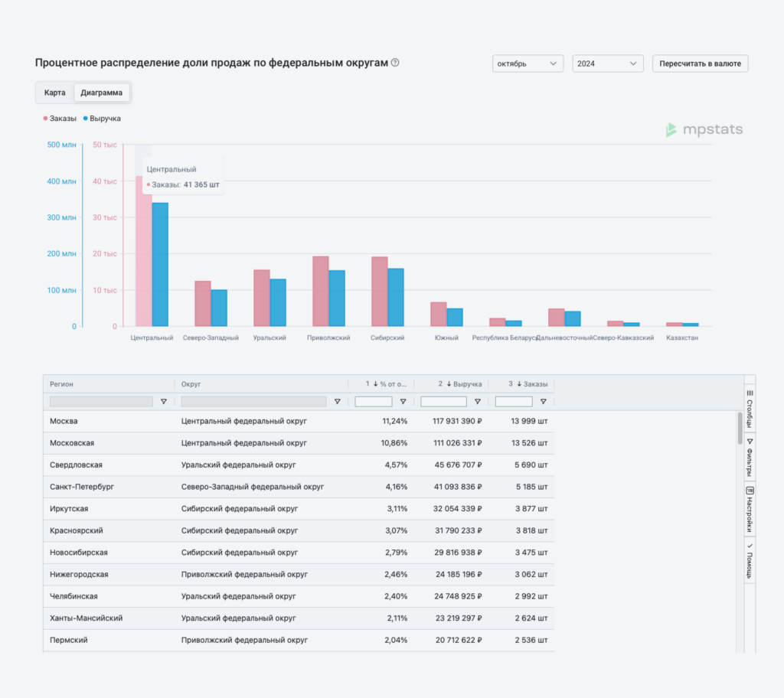The height and width of the screenshot is (698, 784).
Task: Toggle the Заказы series in the legend
Action: [x=60, y=119]
